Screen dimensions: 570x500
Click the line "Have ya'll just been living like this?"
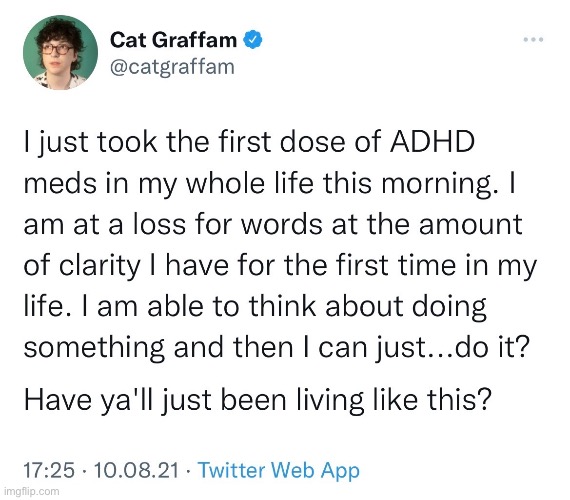(x=258, y=400)
